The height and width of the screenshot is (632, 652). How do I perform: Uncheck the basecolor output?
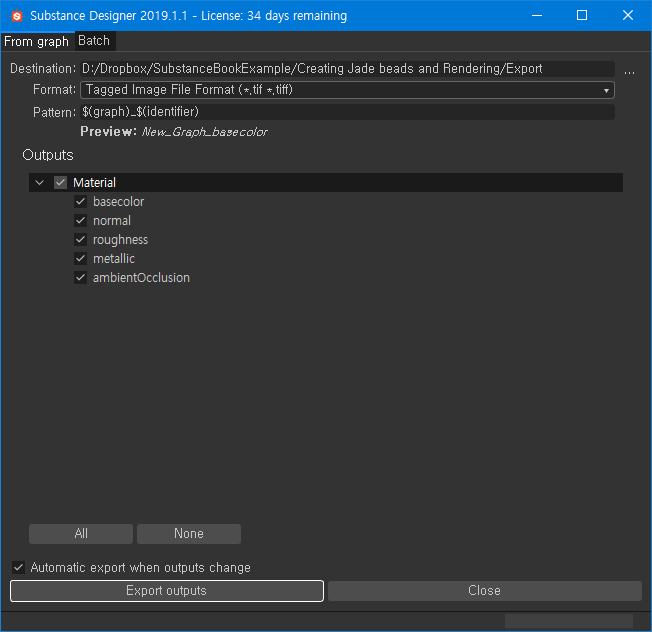[80, 202]
